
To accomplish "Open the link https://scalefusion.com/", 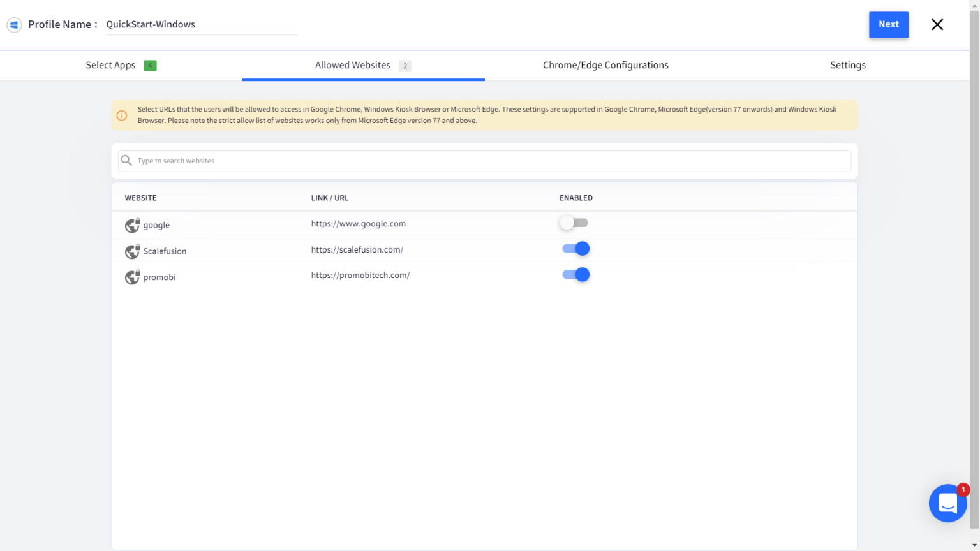I will coord(357,249).
